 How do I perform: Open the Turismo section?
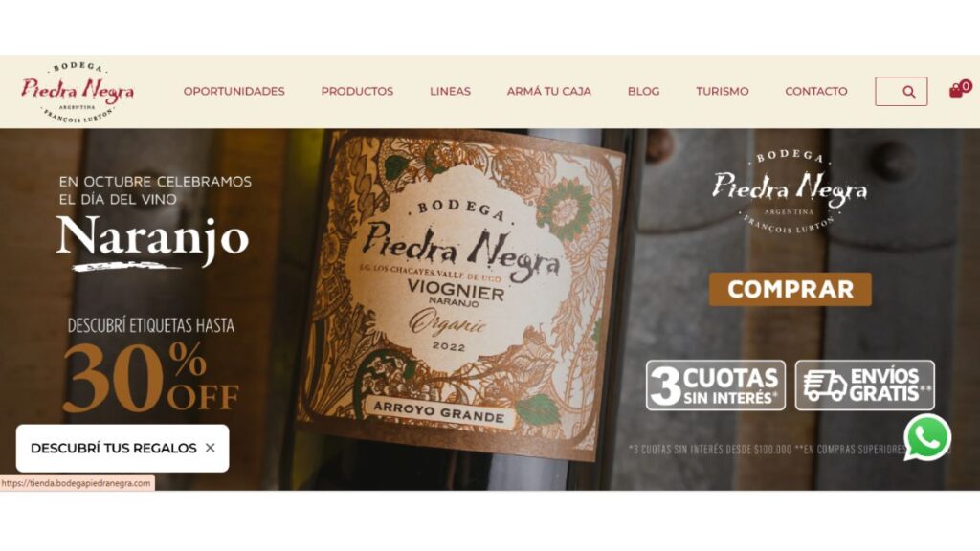click(x=722, y=91)
